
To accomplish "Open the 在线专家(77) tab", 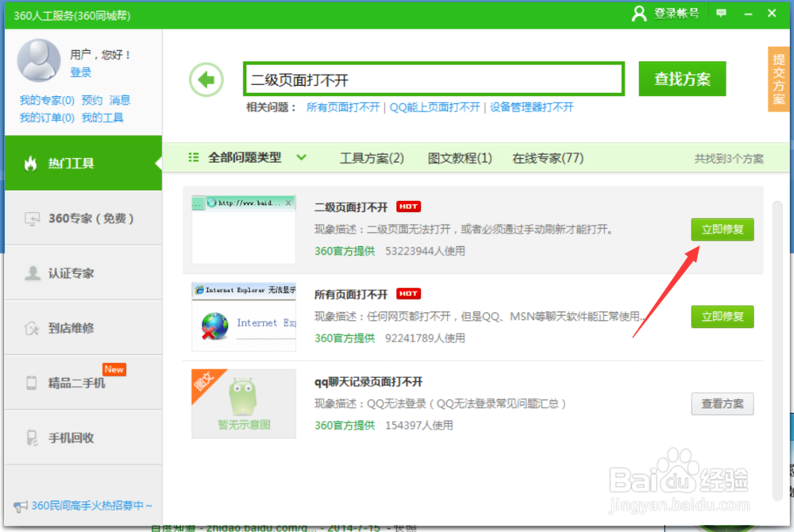I will click(x=548, y=157).
